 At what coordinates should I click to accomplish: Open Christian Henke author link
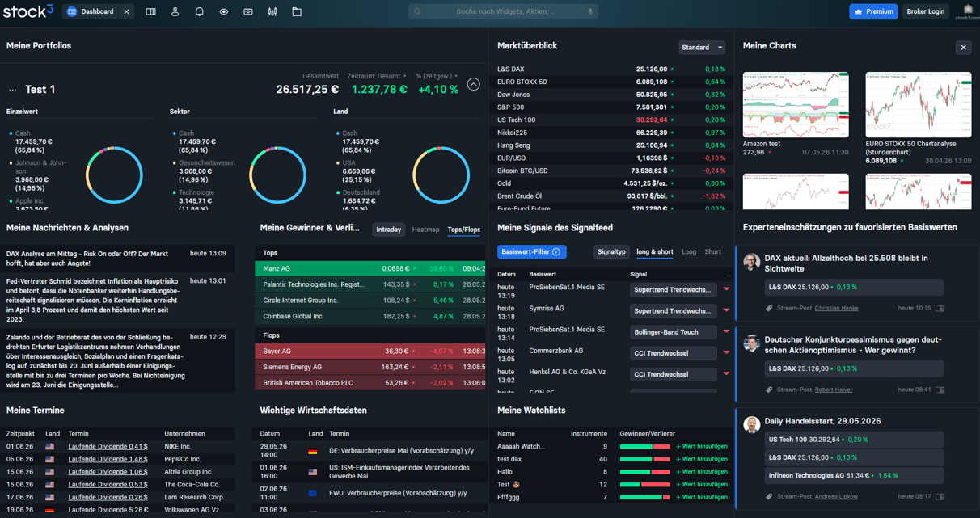click(836, 309)
